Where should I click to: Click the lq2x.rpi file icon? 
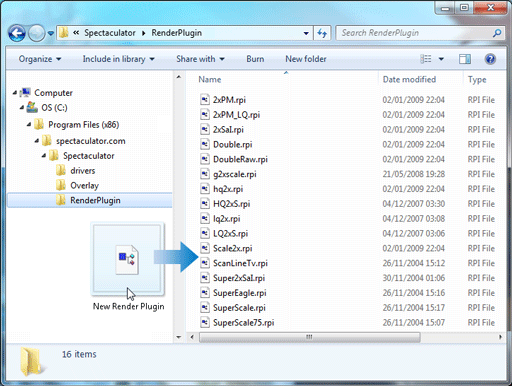(x=205, y=219)
